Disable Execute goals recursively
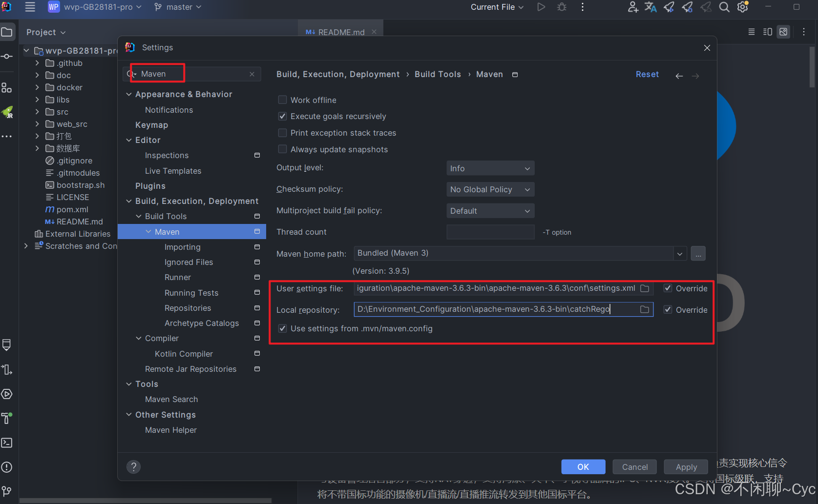 (282, 116)
